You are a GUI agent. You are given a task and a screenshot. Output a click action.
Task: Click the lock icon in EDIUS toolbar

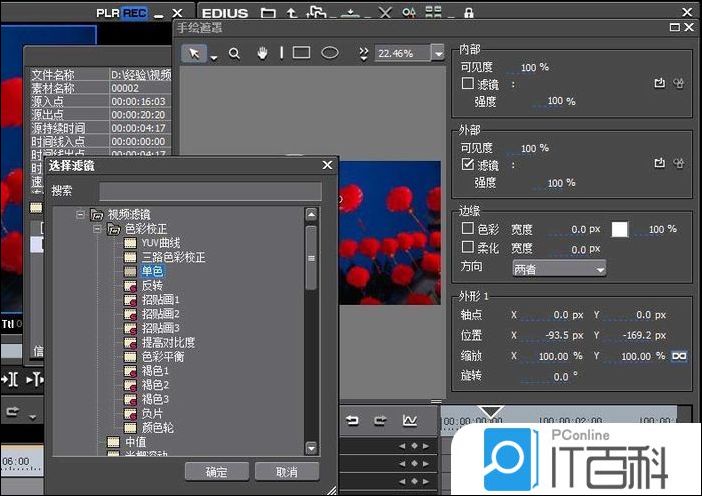468,13
